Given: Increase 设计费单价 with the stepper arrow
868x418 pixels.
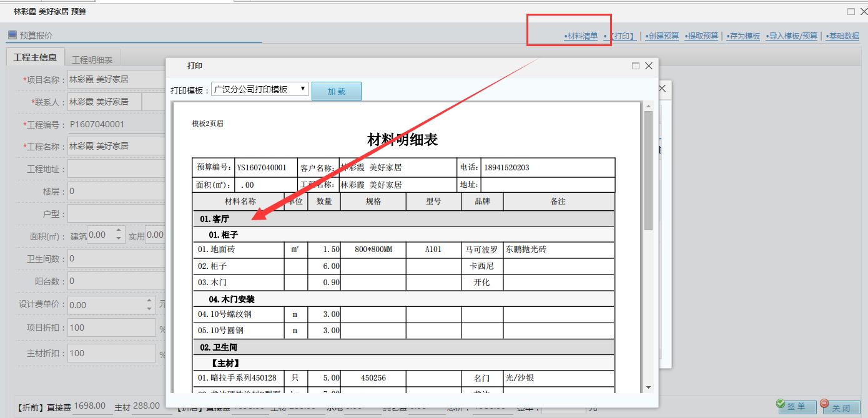Looking at the screenshot, I should [148, 301].
